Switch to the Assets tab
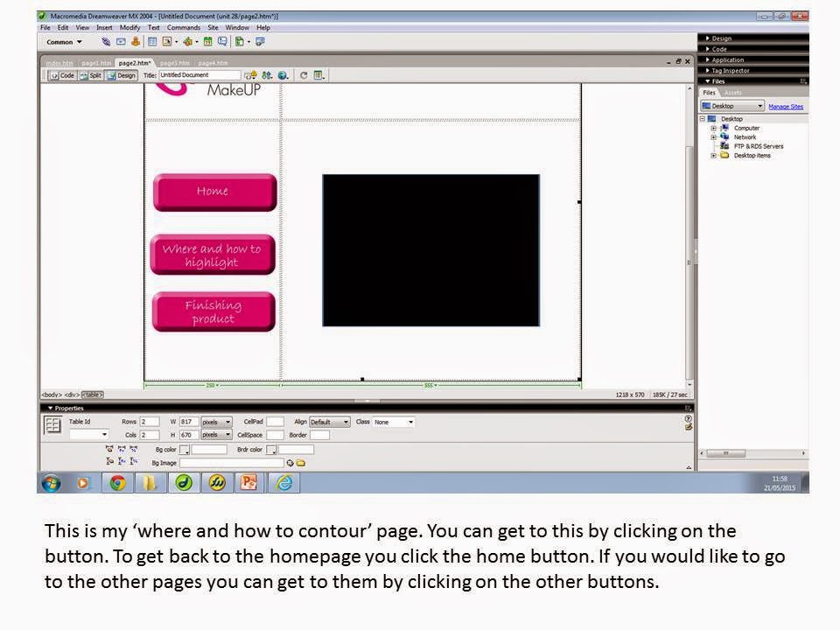The width and height of the screenshot is (840, 630). coord(732,94)
